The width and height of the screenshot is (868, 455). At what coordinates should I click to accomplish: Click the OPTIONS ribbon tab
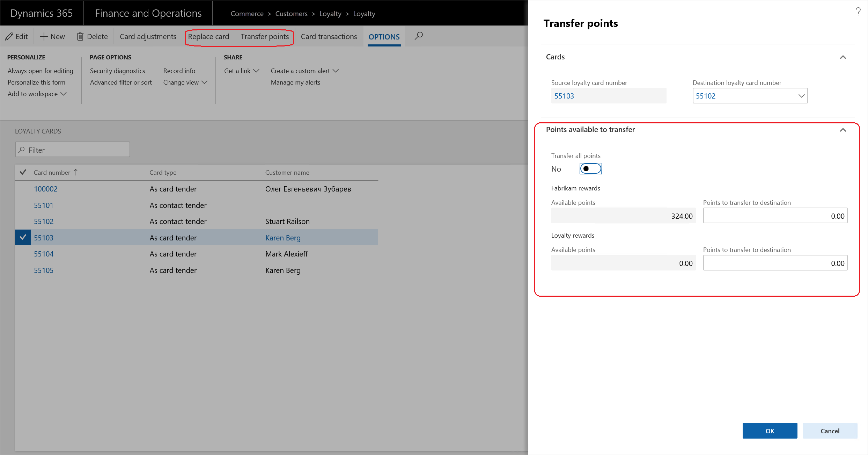click(383, 36)
